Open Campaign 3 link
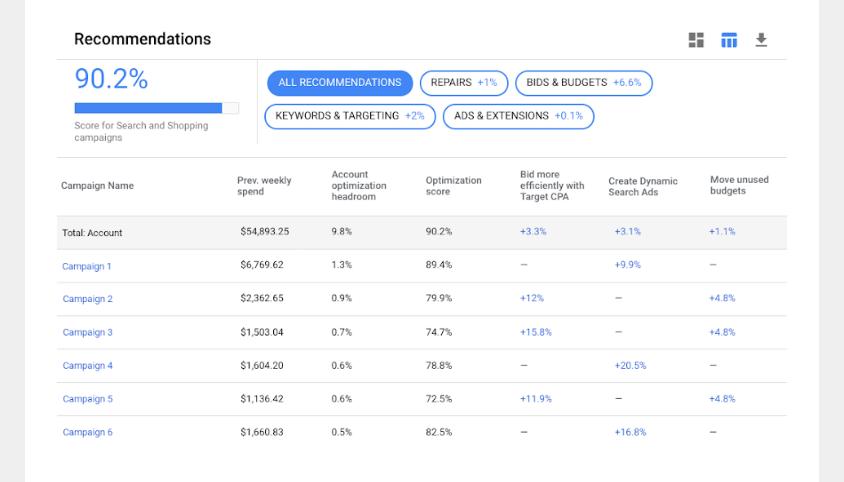The width and height of the screenshot is (844, 482). [x=87, y=332]
